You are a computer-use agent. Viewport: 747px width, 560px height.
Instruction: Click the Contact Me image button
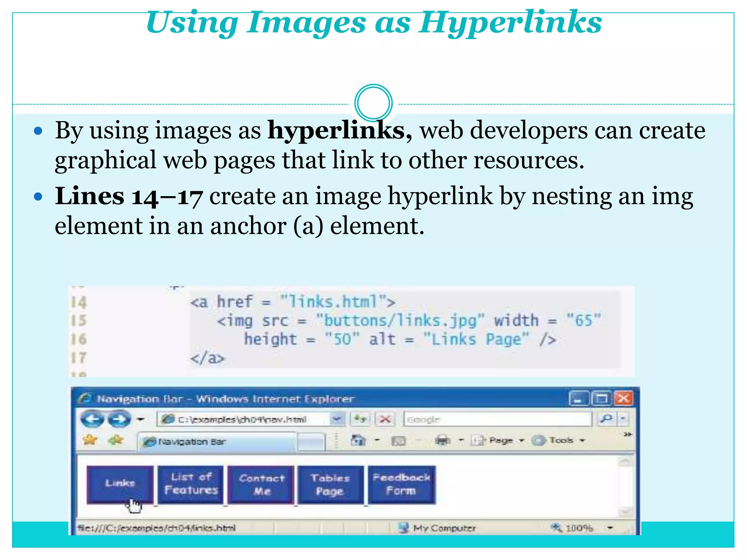tap(261, 484)
